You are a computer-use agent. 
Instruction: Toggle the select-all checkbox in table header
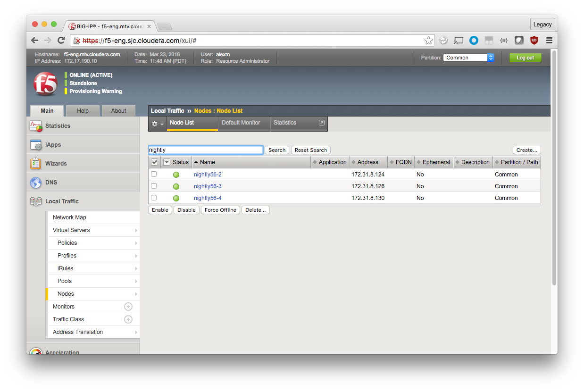(154, 162)
